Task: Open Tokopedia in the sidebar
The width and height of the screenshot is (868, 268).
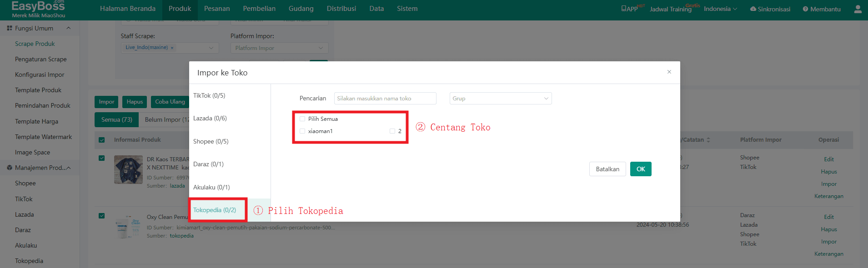Action: pyautogui.click(x=29, y=261)
